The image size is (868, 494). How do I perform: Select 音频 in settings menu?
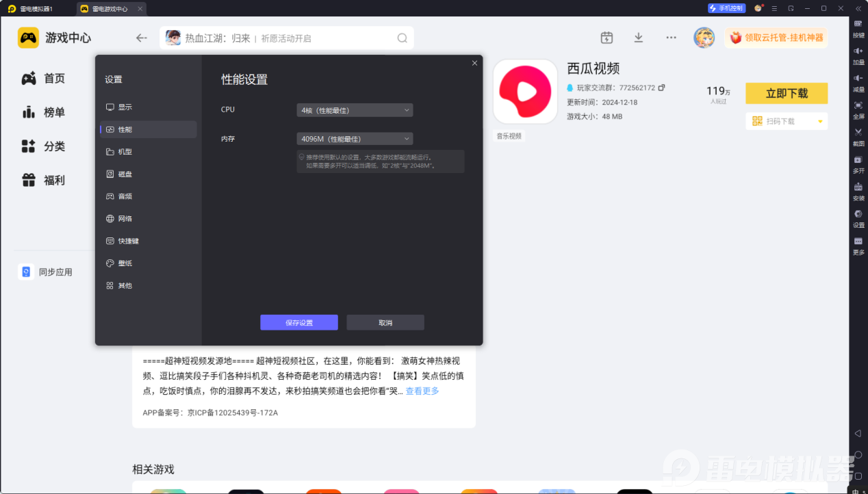149,196
